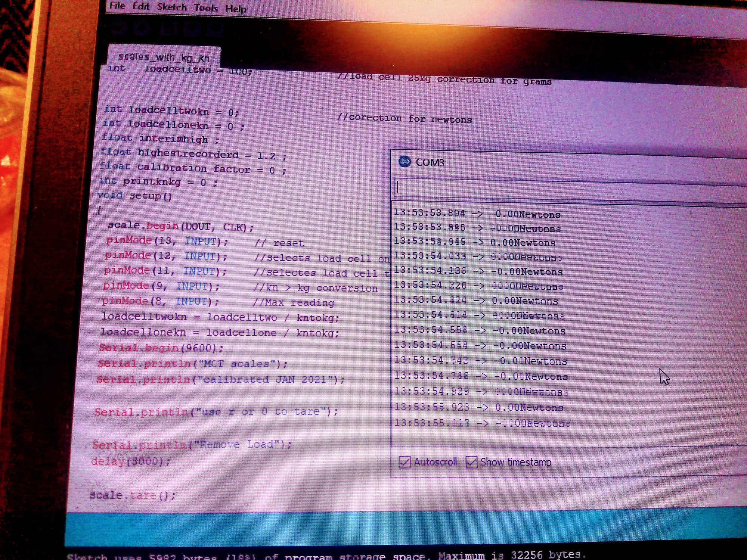Viewport: 747px width, 560px height.
Task: Toggle the Autoscroll checkbox
Action: tap(405, 462)
